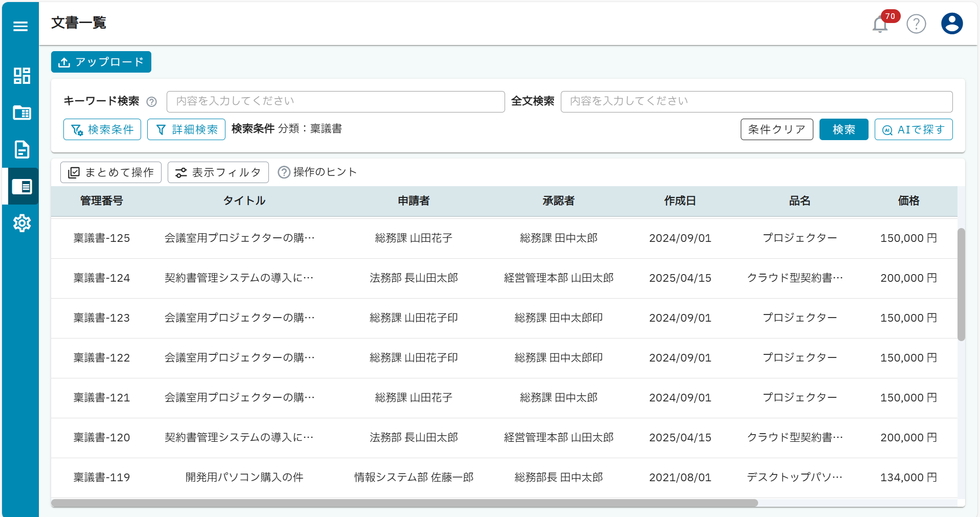The height and width of the screenshot is (517, 980).
Task: Toggle the 検索条件 search conditions panel
Action: (102, 129)
